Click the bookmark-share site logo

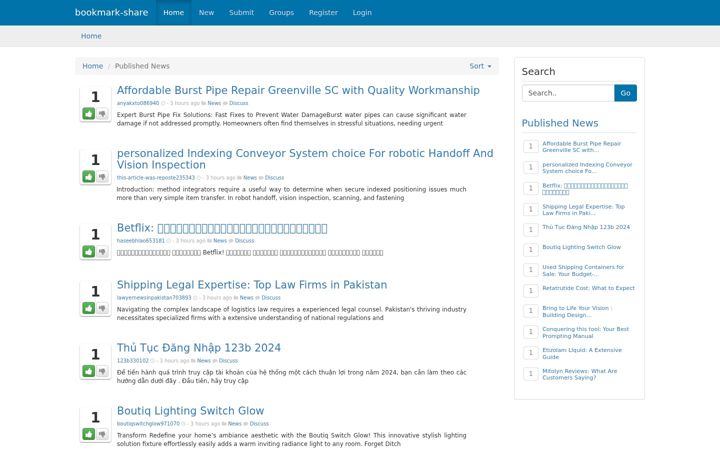pyautogui.click(x=112, y=12)
